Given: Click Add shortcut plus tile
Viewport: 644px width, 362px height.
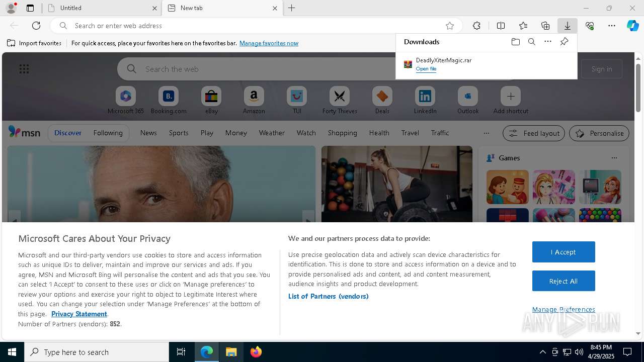Looking at the screenshot, I should click(511, 101).
